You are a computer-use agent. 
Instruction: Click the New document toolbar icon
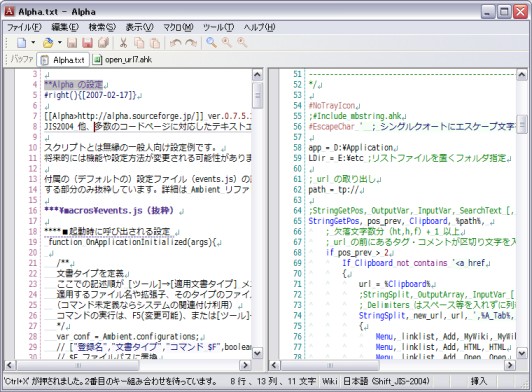coord(21,43)
